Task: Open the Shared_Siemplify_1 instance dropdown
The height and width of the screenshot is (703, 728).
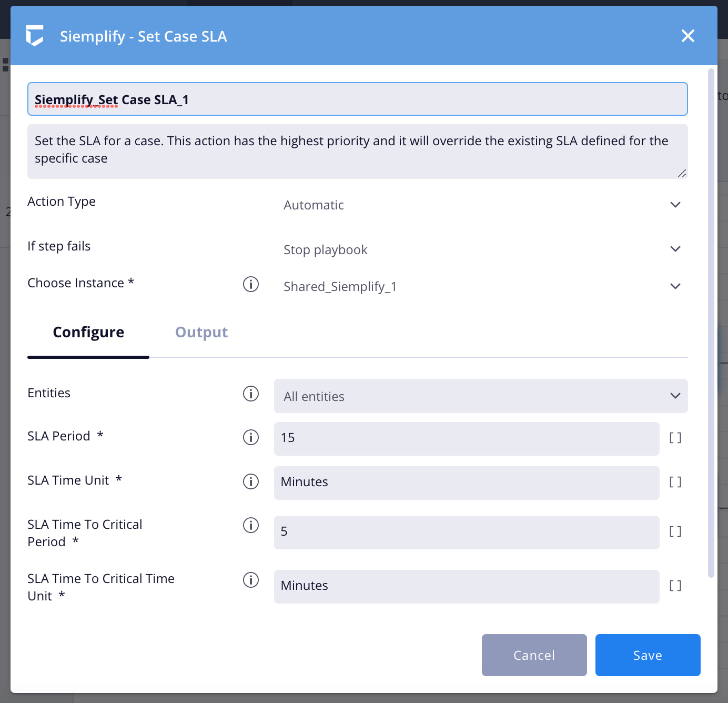Action: point(675,286)
